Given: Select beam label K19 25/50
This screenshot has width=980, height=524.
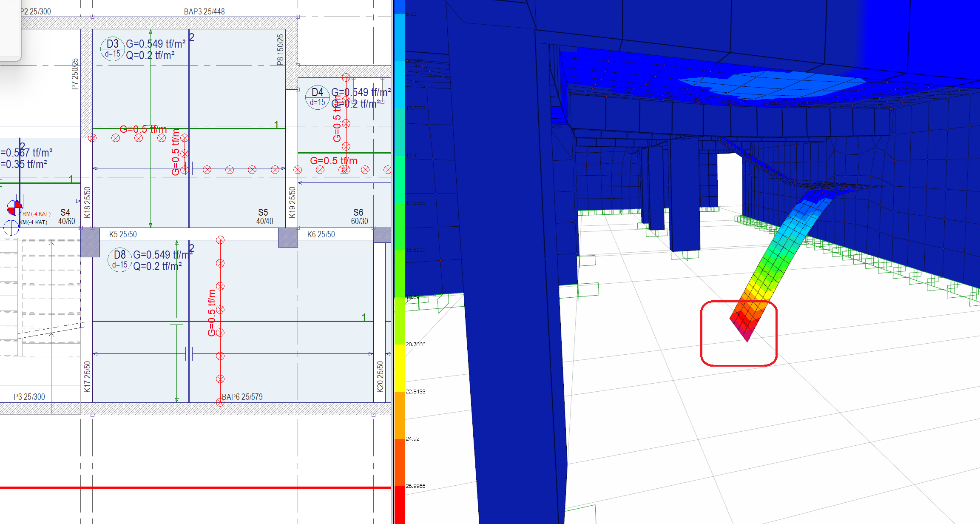Looking at the screenshot, I should tap(292, 202).
